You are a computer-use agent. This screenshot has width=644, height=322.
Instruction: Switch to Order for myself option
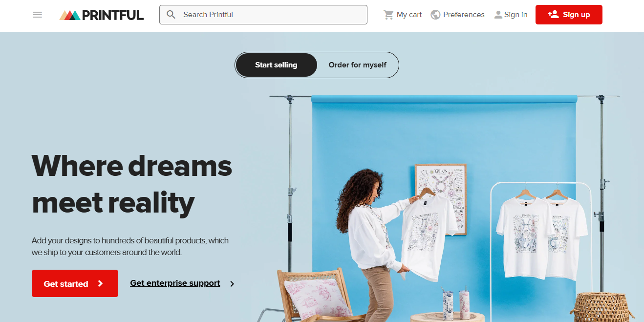pos(358,65)
